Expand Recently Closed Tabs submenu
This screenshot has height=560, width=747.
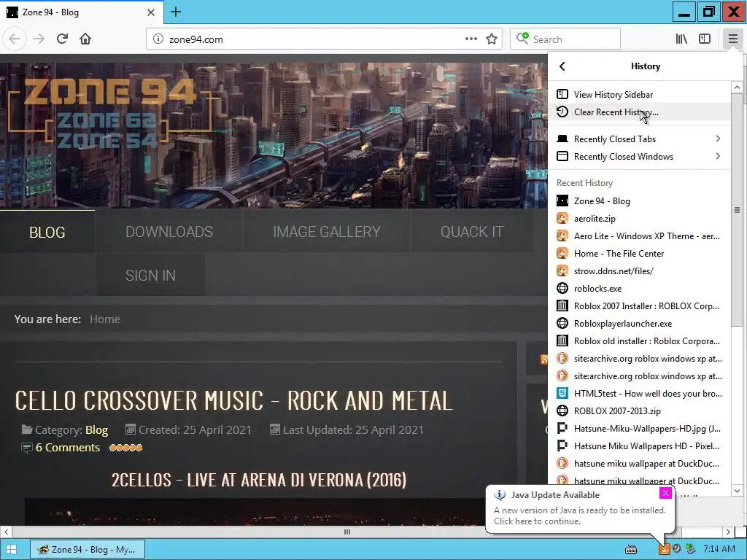(x=639, y=139)
